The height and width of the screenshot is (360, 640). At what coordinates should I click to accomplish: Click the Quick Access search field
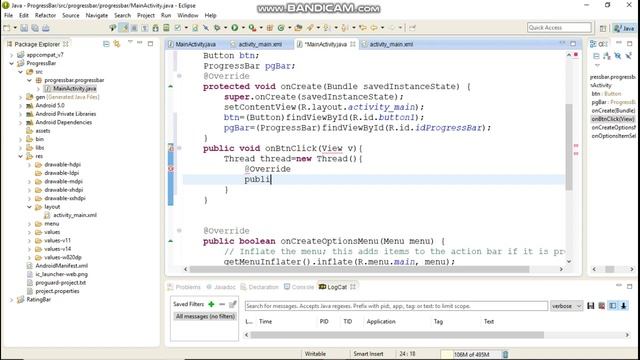tap(559, 28)
